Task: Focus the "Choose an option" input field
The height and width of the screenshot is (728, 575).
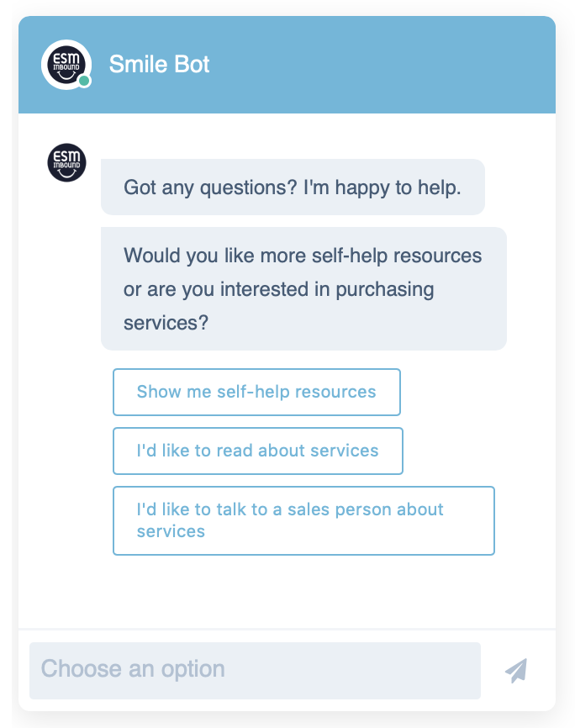Action: tap(255, 671)
